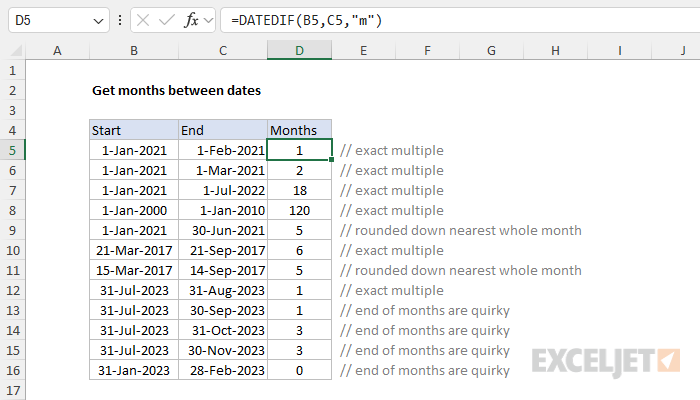Select column F header
Viewport: 700px width, 400px height.
tap(427, 50)
